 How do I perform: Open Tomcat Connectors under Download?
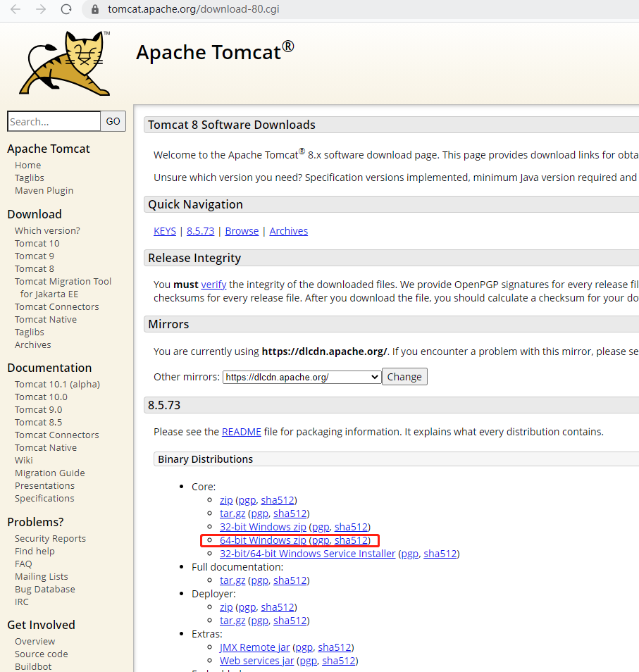56,307
